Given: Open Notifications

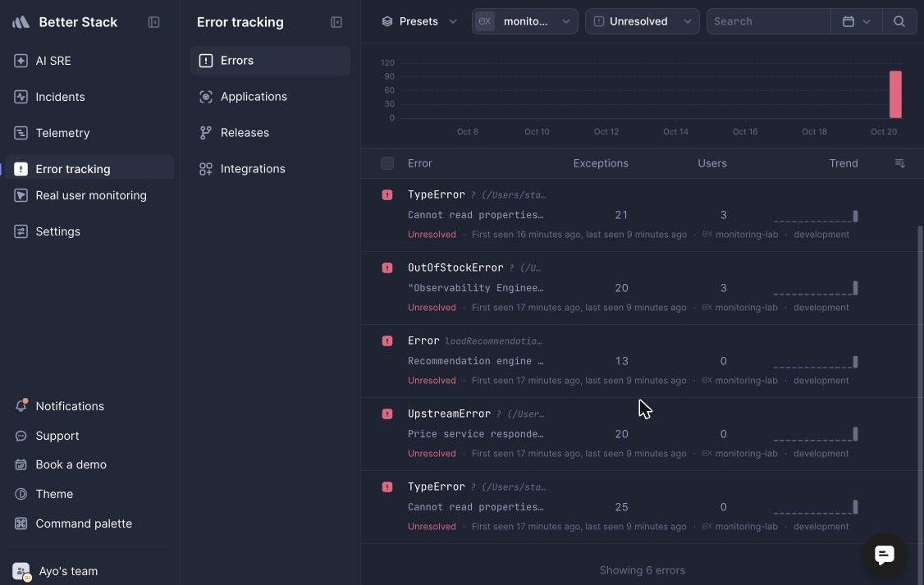Looking at the screenshot, I should coord(70,406).
